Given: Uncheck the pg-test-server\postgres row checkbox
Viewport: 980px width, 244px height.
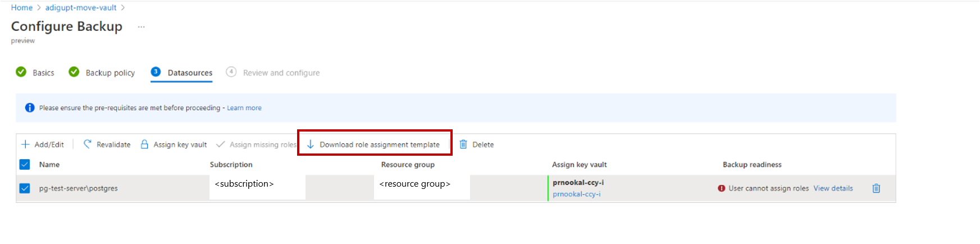Looking at the screenshot, I should coord(25,188).
